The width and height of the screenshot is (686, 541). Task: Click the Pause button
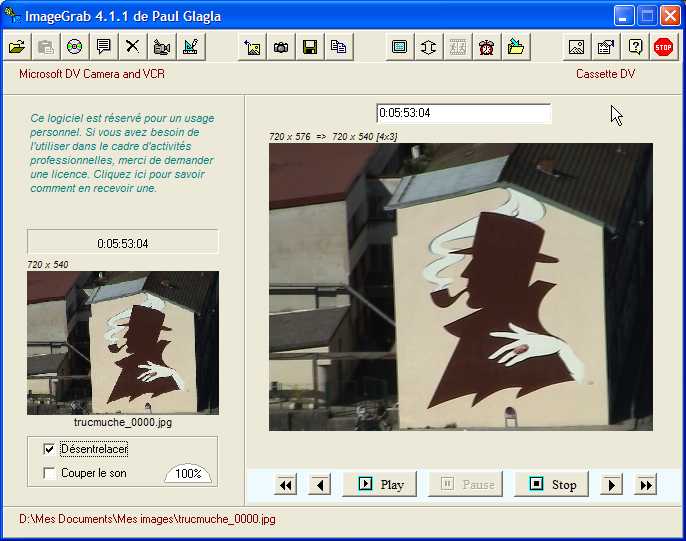465,484
